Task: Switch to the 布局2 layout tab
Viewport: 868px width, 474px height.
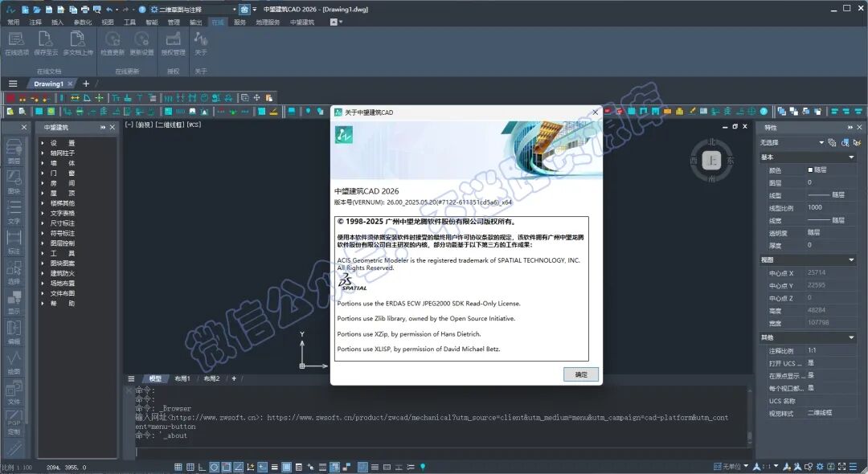Action: pyautogui.click(x=211, y=379)
